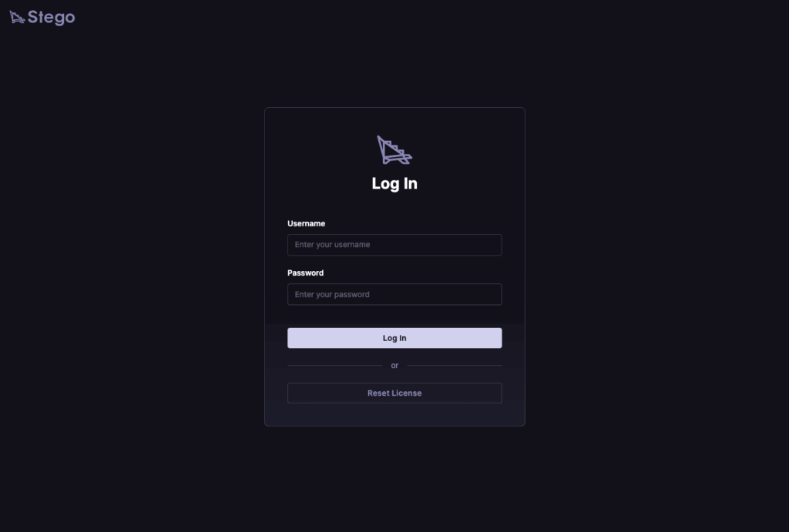789x532 pixels.
Task: Click the Stego bird icon in header
Action: [x=17, y=18]
